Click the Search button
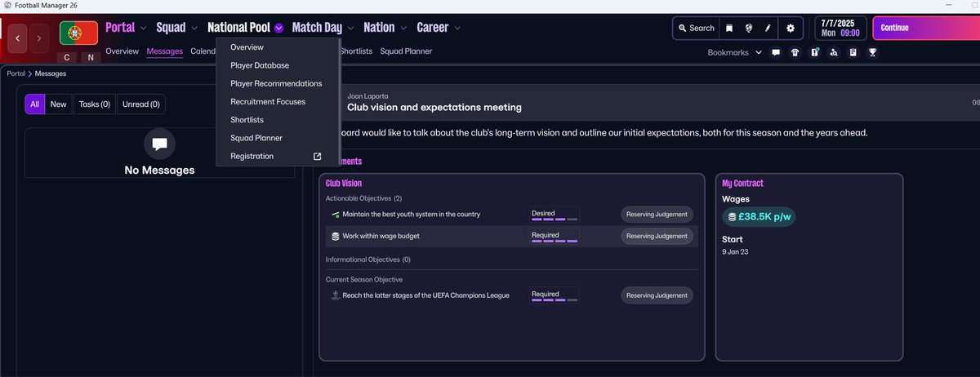The width and height of the screenshot is (980, 377). pos(695,29)
